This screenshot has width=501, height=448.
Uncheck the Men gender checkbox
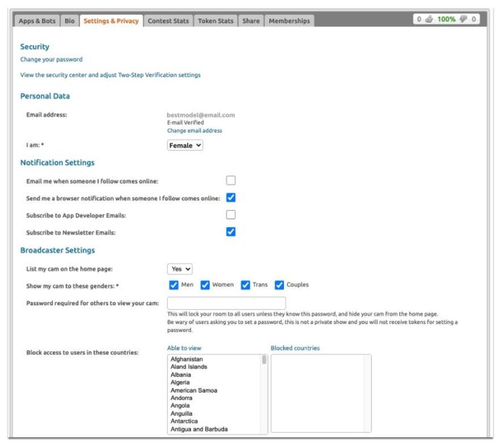tap(174, 285)
